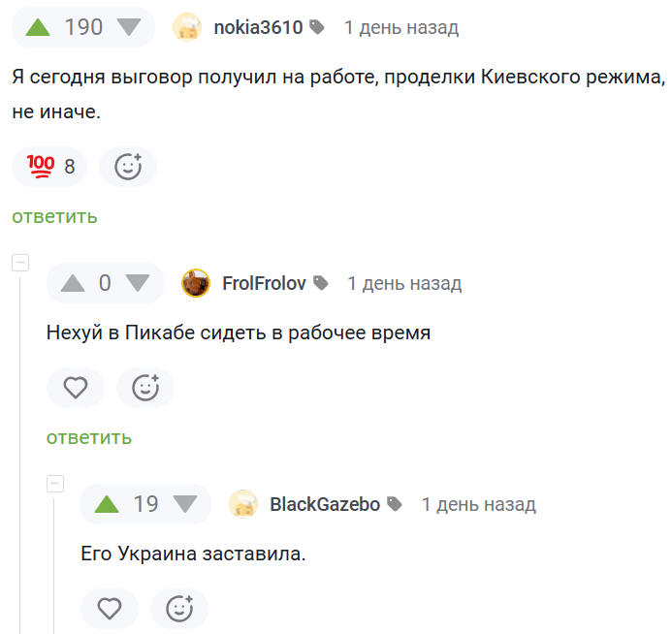Image resolution: width=672 pixels, height=634 pixels.
Task: Add emoji reaction to BlackGazebo's comment
Action: coord(179,609)
